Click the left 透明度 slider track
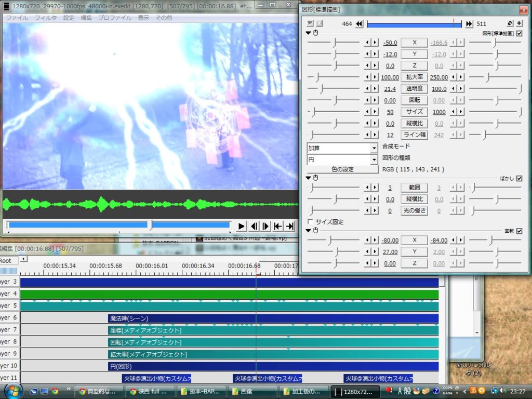Screen dimensions: 532x399 pos(334,88)
